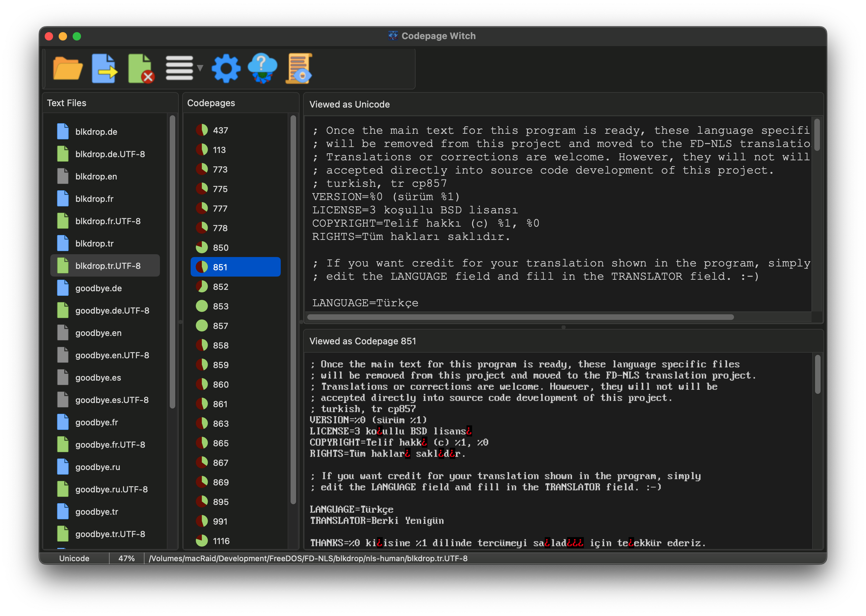The width and height of the screenshot is (866, 616).
Task: Choose codepage 1116 from list
Action: 221,541
